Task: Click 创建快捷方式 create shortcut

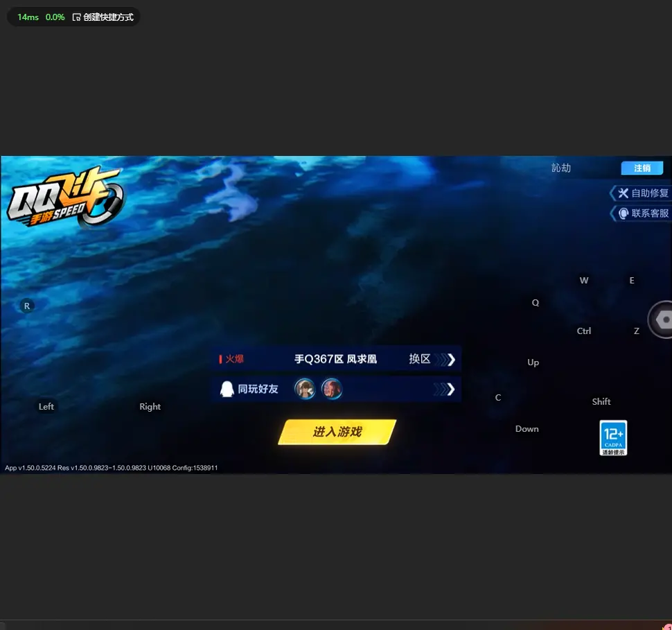Action: 103,17
